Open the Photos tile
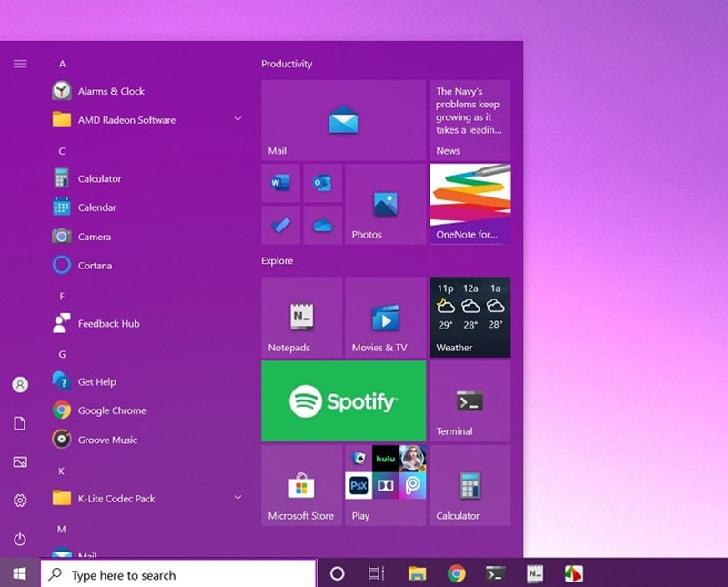 [x=385, y=205]
